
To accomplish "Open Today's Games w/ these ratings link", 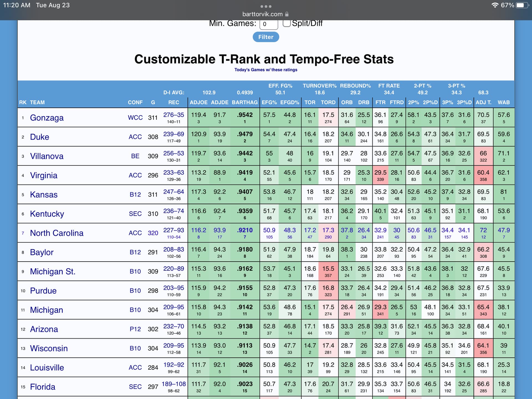I will pos(266,70).
